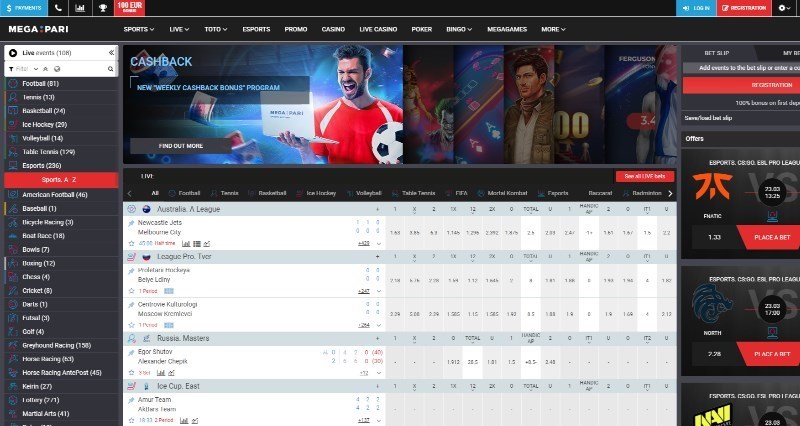Open Promo in main navigation
Image resolution: width=800 pixels, height=426 pixels.
296,30
